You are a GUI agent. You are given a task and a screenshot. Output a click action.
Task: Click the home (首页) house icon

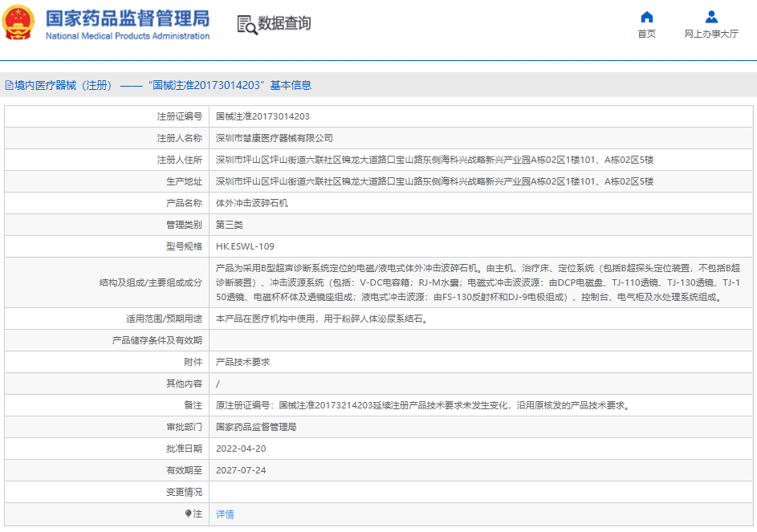coord(646,17)
